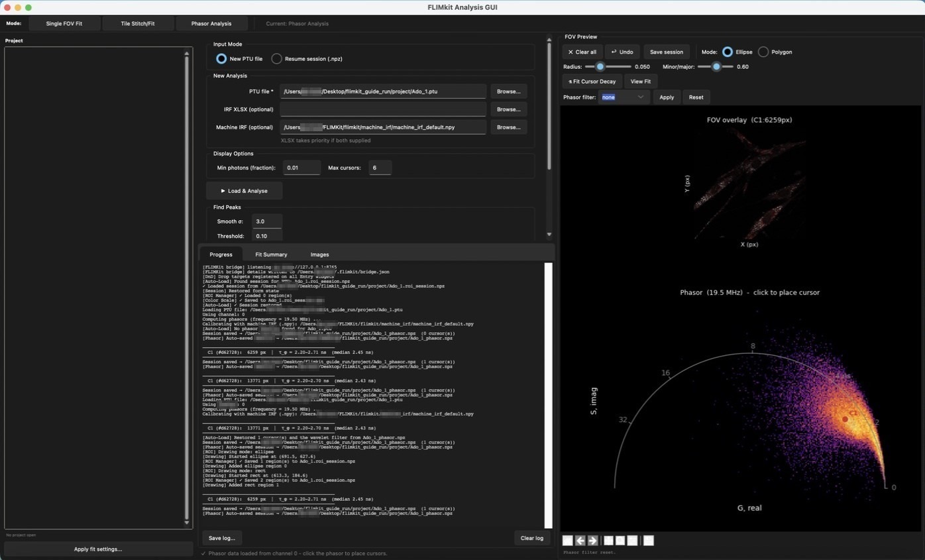Clear all cursors

click(x=582, y=52)
